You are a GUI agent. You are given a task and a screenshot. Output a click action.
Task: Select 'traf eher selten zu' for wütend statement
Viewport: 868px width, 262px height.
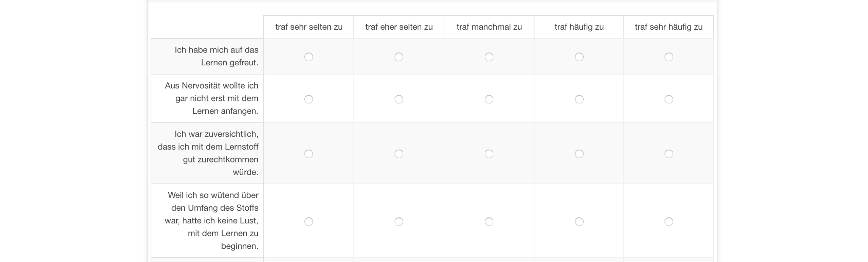click(x=399, y=222)
